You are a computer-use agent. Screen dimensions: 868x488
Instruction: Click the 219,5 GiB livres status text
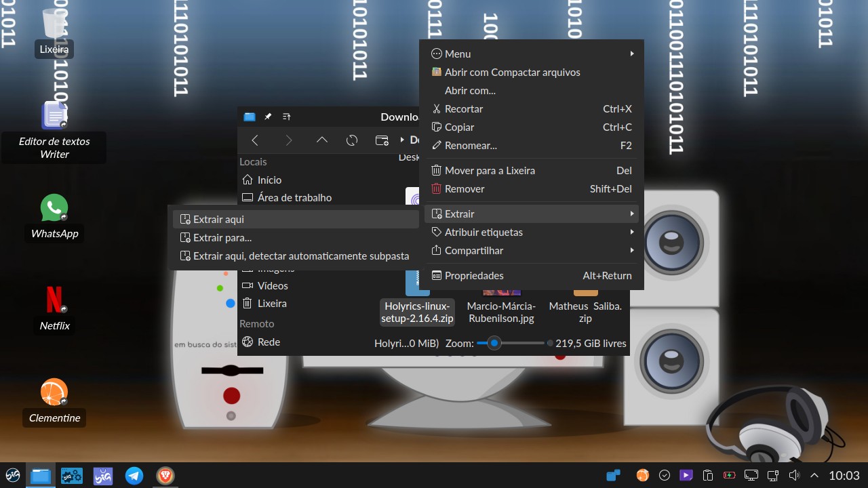pos(591,343)
